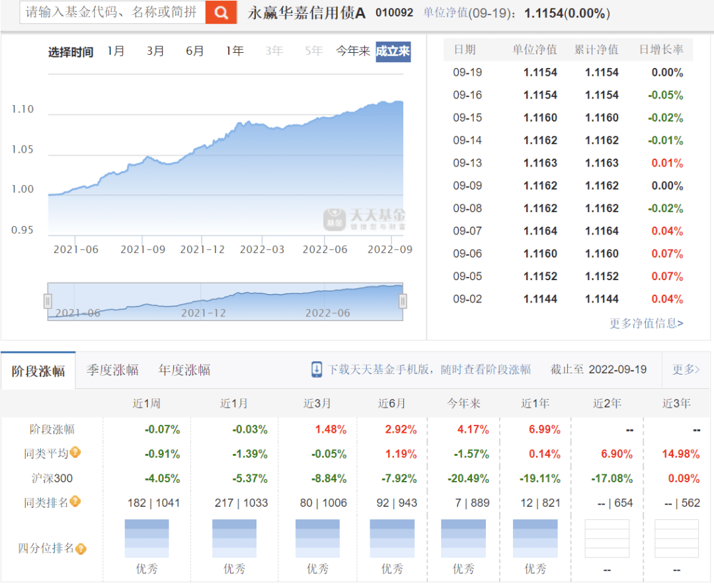Click the 近1月 column header
714x588 pixels.
tap(233, 403)
